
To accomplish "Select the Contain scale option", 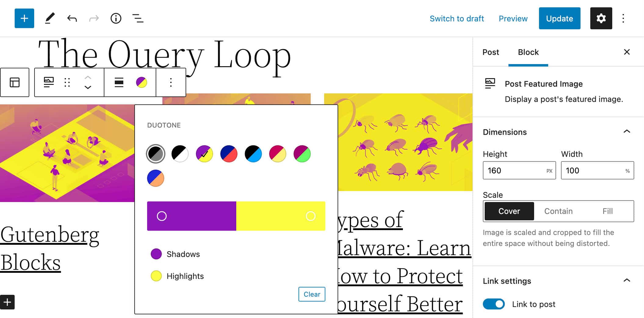I will click(558, 211).
